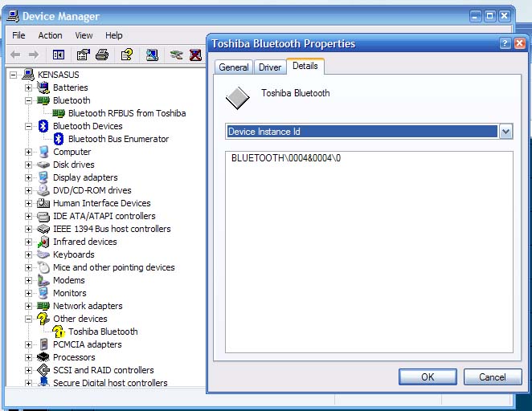
Task: Click the Batteries category icon
Action: pos(43,87)
